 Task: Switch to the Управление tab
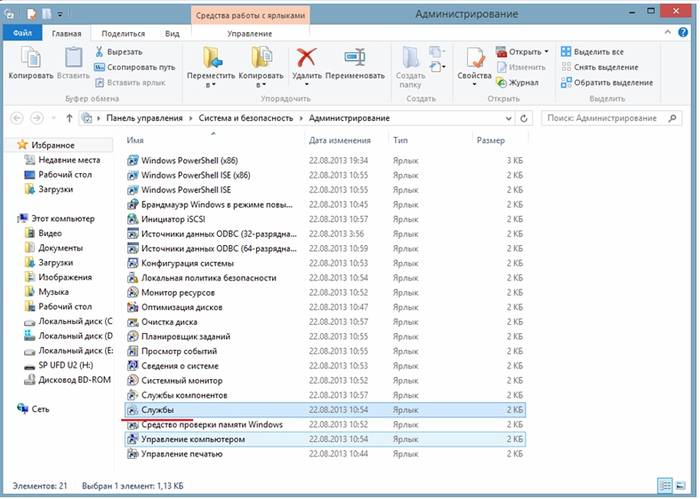[250, 33]
